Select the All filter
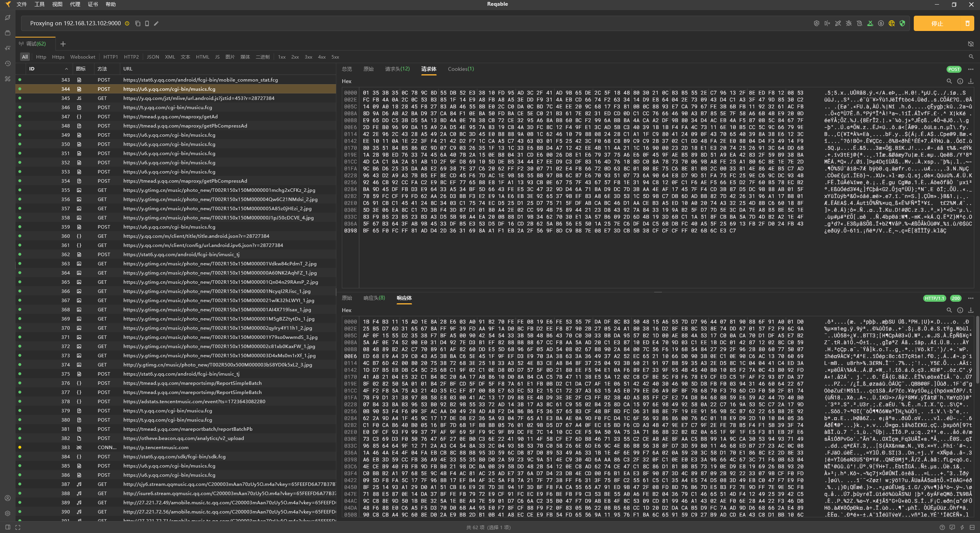 tap(25, 57)
